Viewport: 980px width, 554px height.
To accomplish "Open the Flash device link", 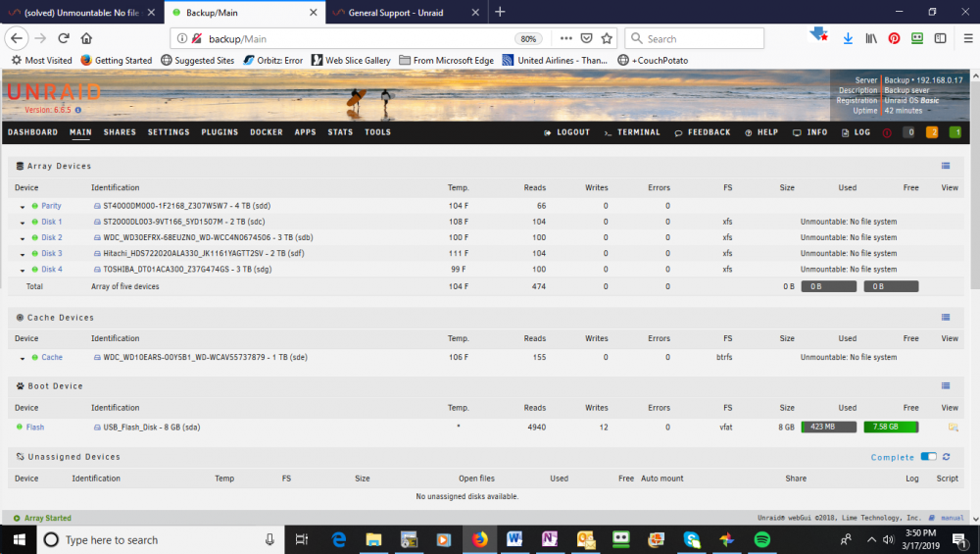I will point(35,428).
